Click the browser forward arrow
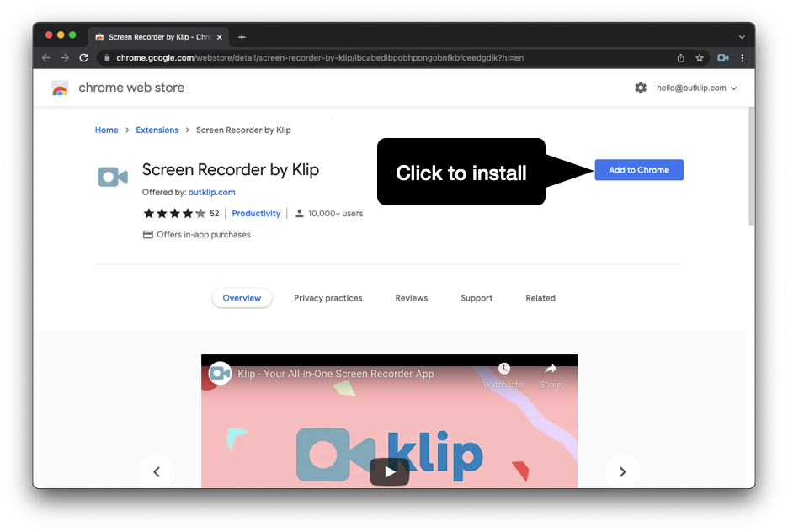Viewport: 788px width, 532px height. 65,58
